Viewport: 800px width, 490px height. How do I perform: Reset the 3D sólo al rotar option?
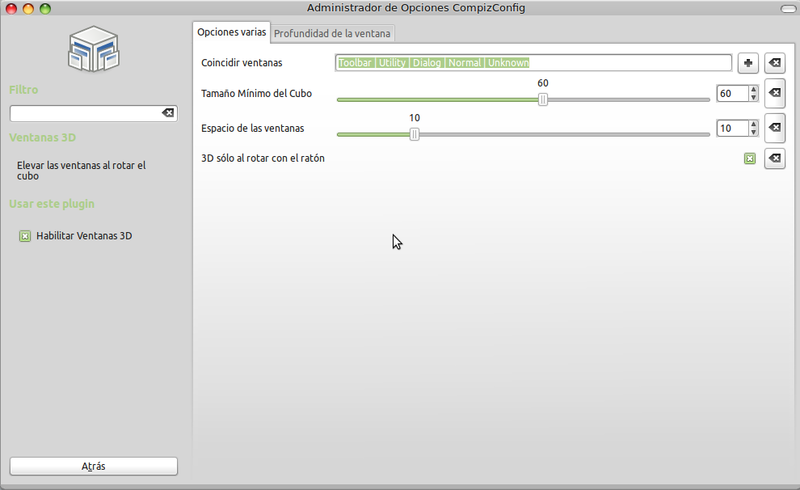(x=774, y=158)
